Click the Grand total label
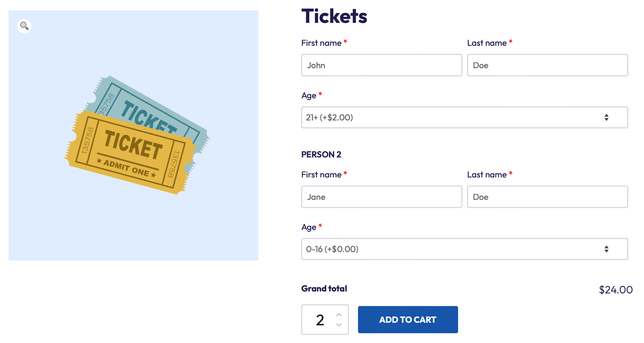 coord(324,288)
